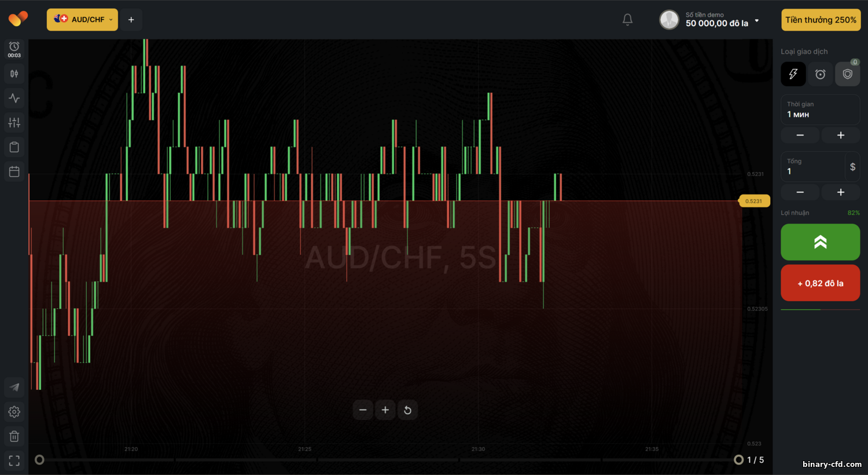This screenshot has width=868, height=475.
Task: Toggle fullscreen chart mode
Action: (14, 460)
